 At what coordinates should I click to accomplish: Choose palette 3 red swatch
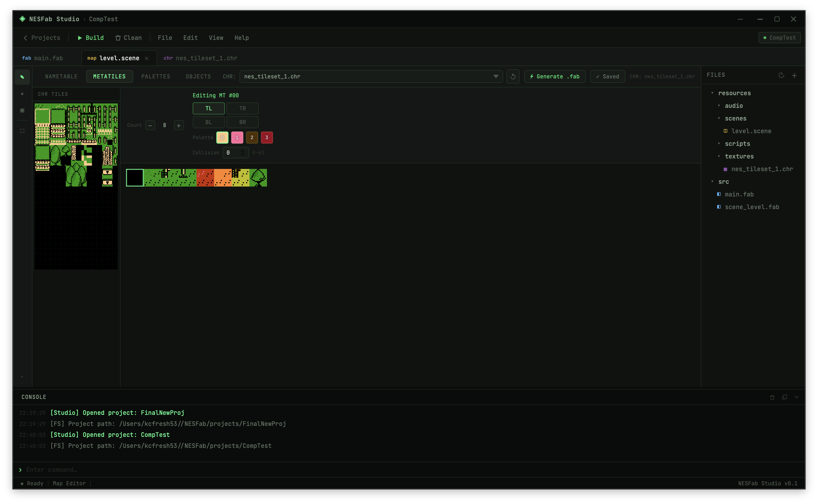click(x=266, y=138)
